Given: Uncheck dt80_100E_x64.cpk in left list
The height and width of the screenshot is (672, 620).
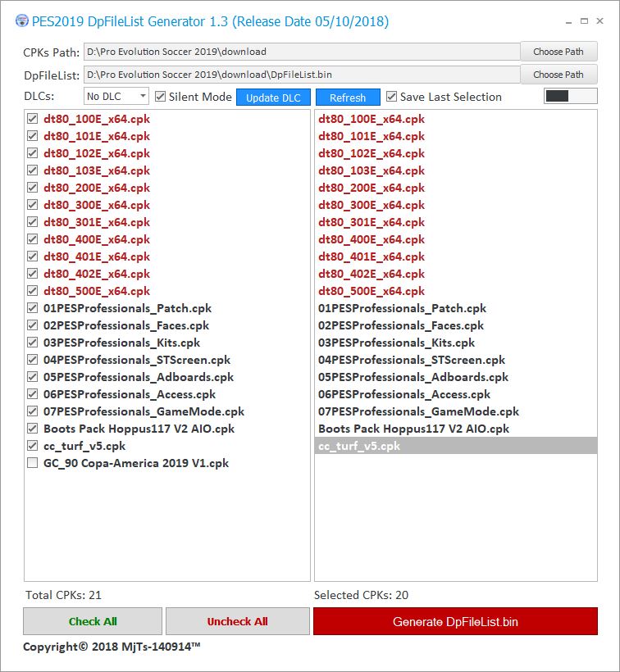Looking at the screenshot, I should coord(32,119).
